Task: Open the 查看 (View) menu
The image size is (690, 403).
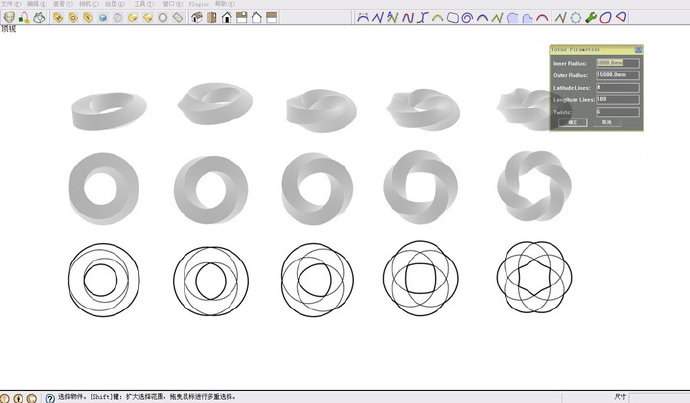Action: [62, 4]
